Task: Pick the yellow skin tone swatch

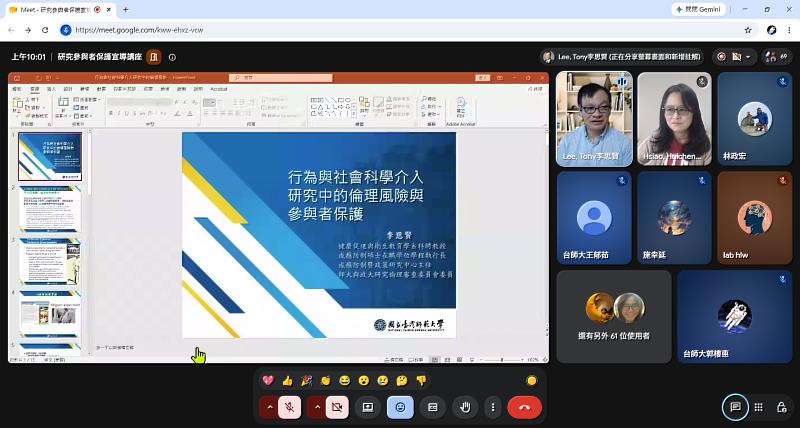Action: [x=532, y=381]
